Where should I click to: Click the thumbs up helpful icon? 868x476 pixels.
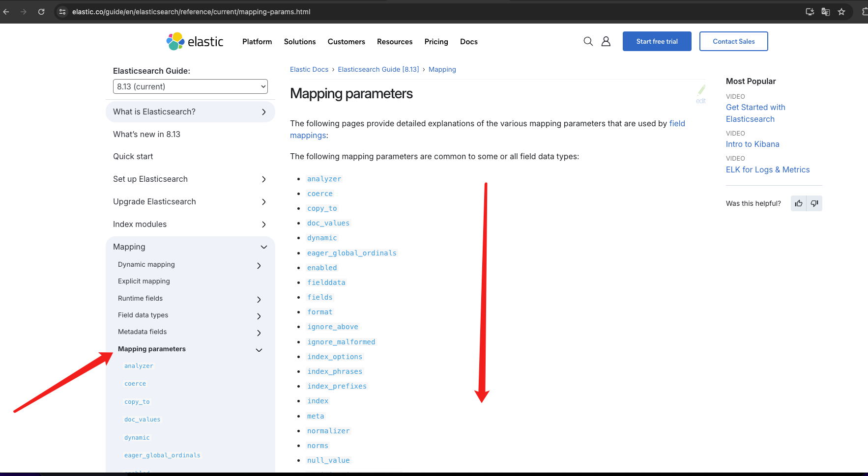pyautogui.click(x=799, y=203)
